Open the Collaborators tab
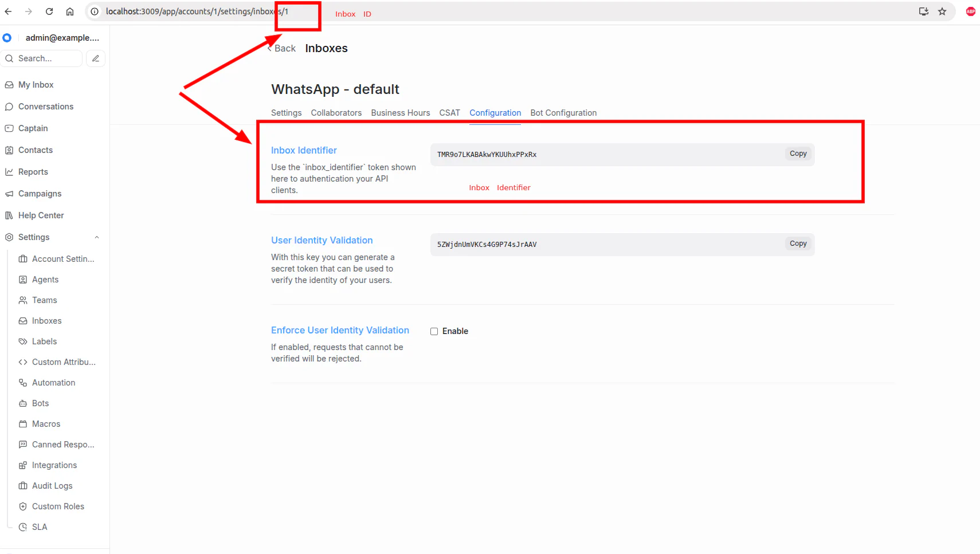Screen dimensions: 980x554 click(336, 113)
